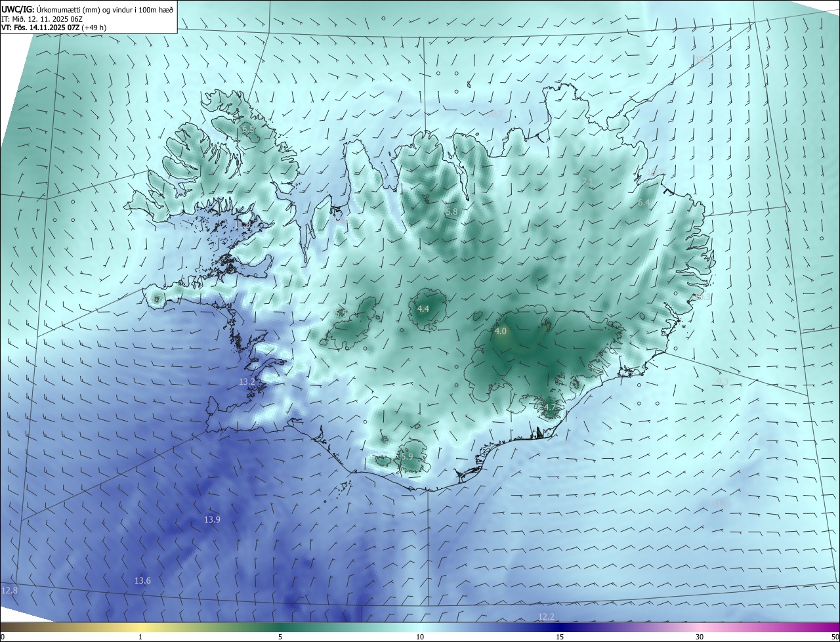Click the 'VT: Fös. 14.11.2025 07Z (+49 h)' line
Viewport: 840px width, 642px height.
point(54,28)
